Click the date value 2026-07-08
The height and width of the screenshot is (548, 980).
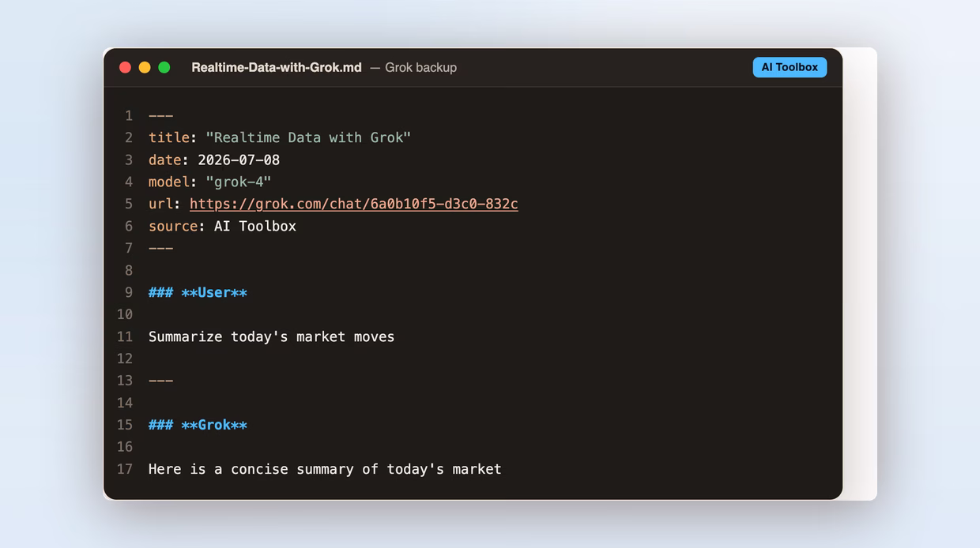click(239, 160)
